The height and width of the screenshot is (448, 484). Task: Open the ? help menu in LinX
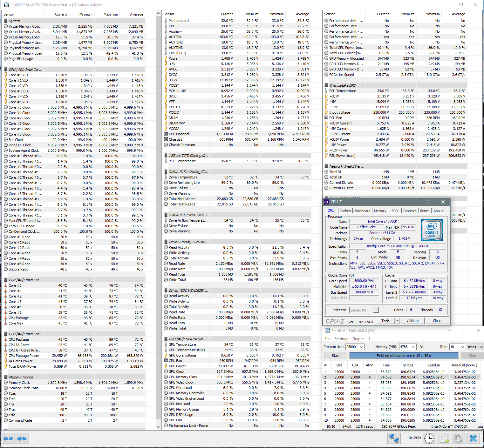click(369, 339)
